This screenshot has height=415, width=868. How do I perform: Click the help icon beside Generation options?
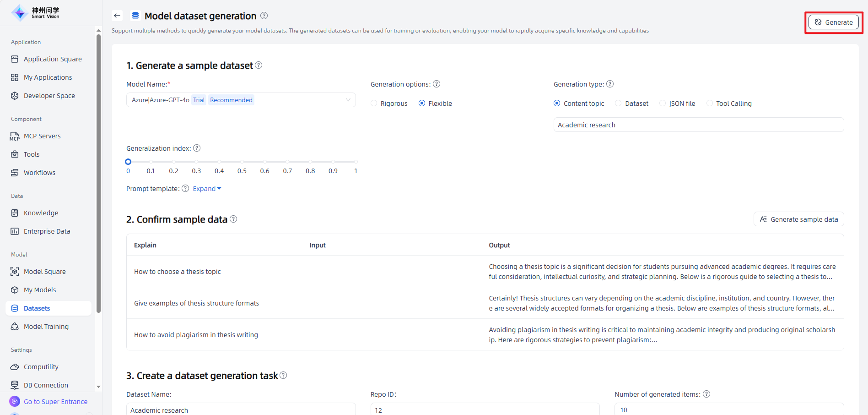click(x=437, y=84)
